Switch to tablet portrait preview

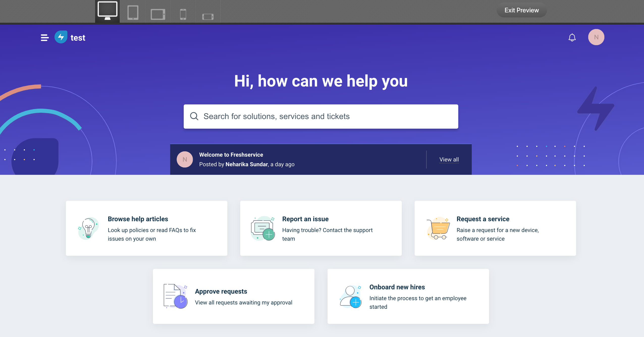[x=133, y=12]
